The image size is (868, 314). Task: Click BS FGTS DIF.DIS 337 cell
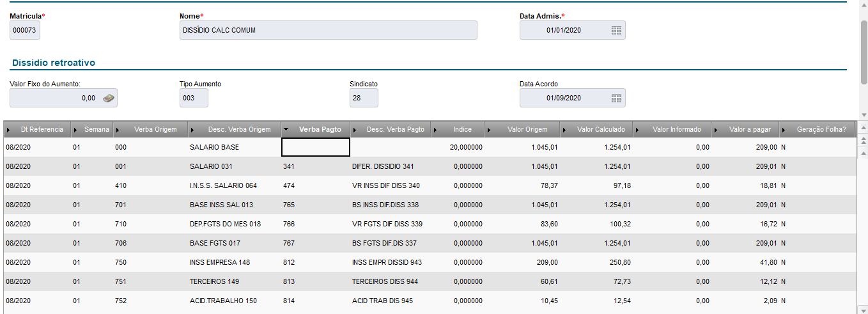pos(391,243)
